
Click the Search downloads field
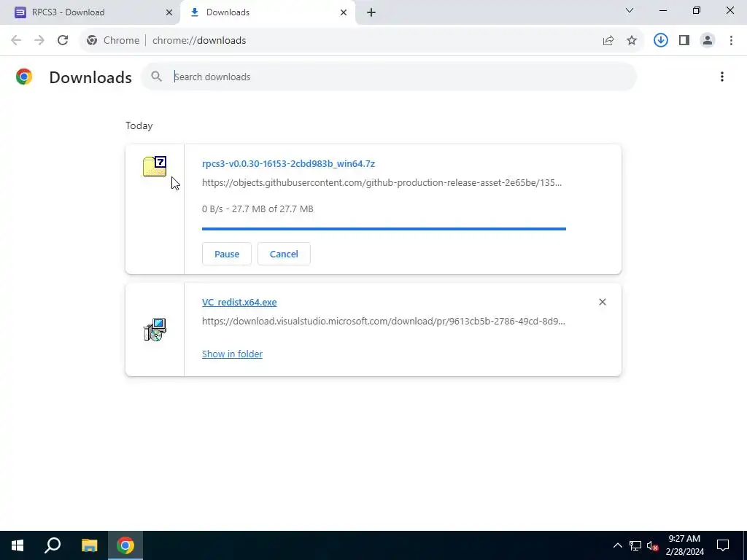coord(388,77)
